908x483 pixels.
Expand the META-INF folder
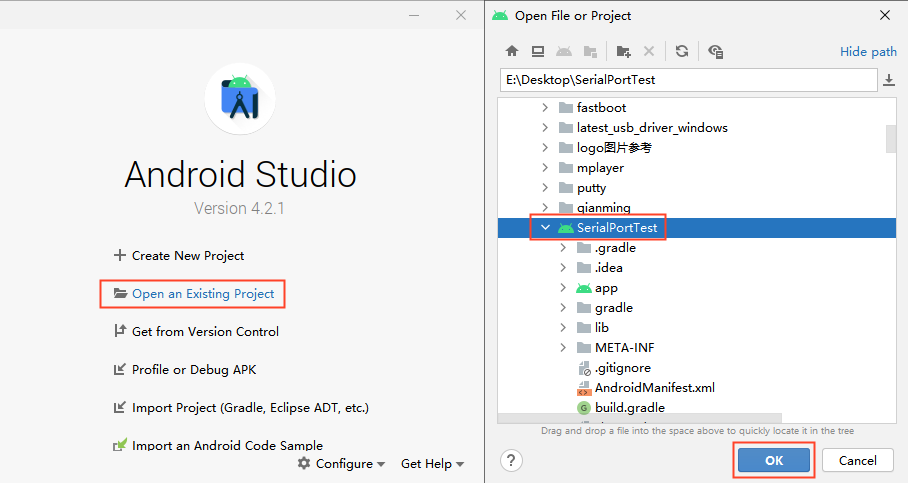pyautogui.click(x=563, y=348)
